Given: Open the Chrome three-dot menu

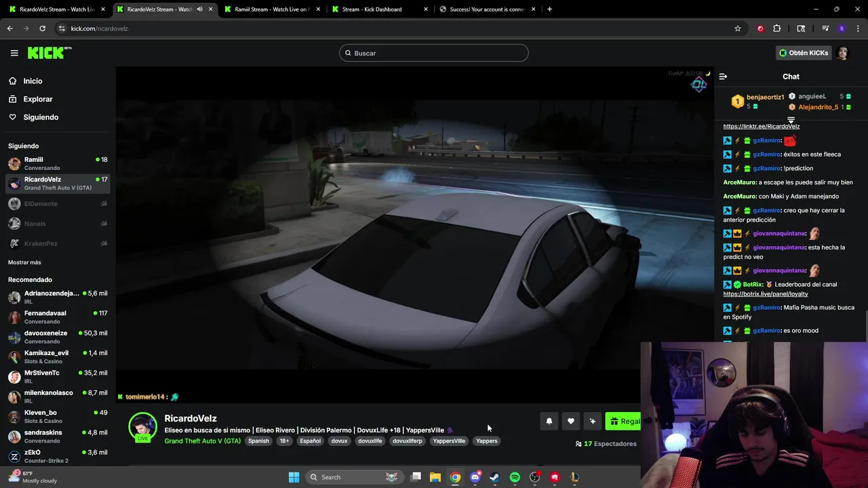Looking at the screenshot, I should pos(859,28).
